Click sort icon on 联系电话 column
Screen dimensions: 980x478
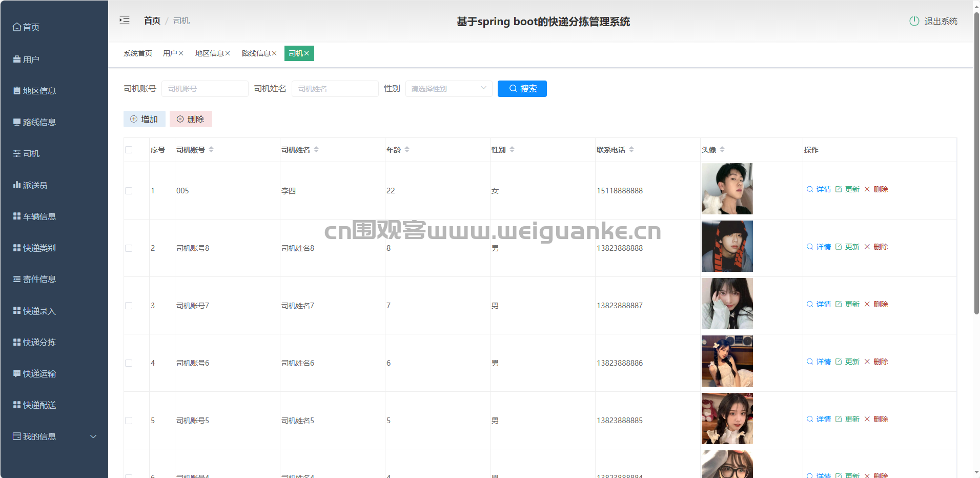(631, 150)
